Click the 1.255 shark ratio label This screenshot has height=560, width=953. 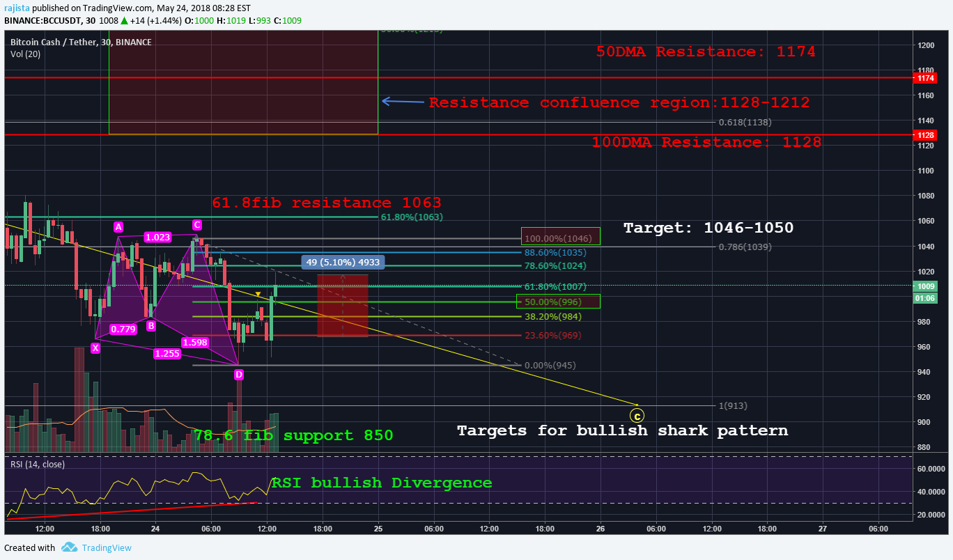coord(167,353)
